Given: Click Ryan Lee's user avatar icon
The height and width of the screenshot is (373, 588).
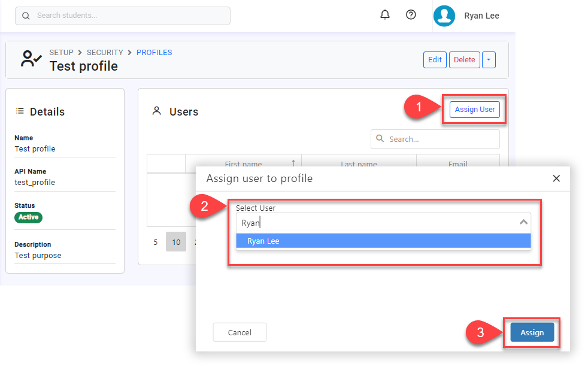Looking at the screenshot, I should [x=444, y=16].
